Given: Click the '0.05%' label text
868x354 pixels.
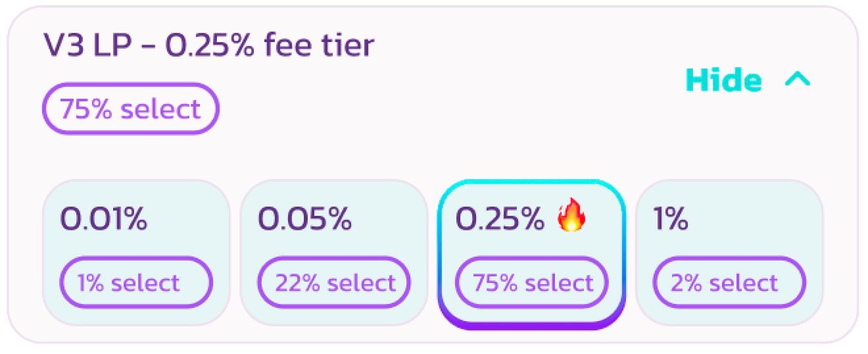Looking at the screenshot, I should click(x=304, y=218).
